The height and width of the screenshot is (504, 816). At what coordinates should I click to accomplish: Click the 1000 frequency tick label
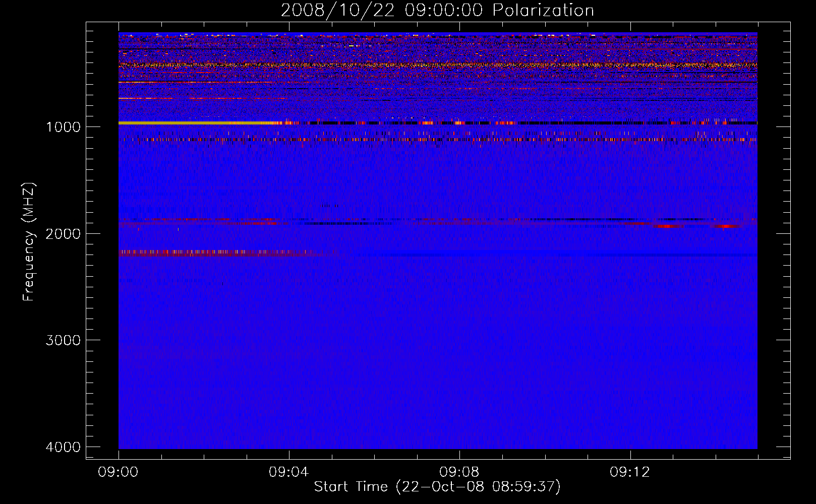[x=63, y=127]
